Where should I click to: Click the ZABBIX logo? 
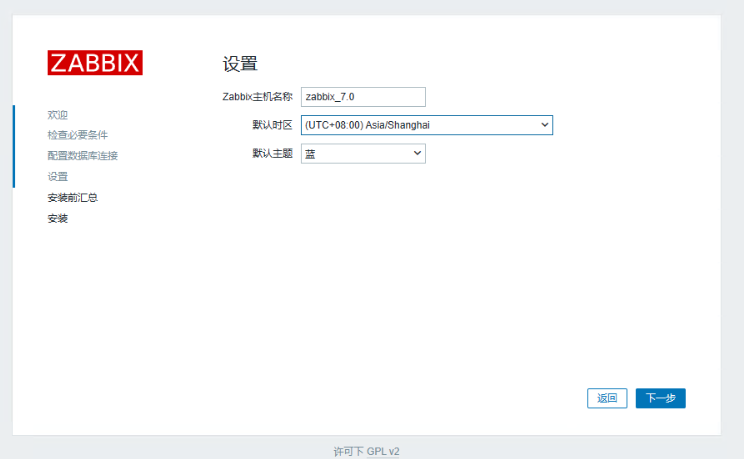coord(95,63)
